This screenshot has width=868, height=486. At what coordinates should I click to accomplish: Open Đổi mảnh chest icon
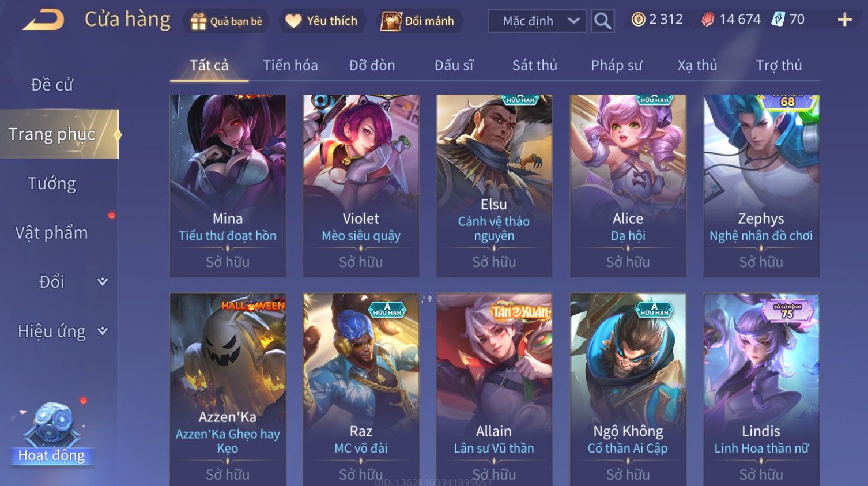[391, 21]
